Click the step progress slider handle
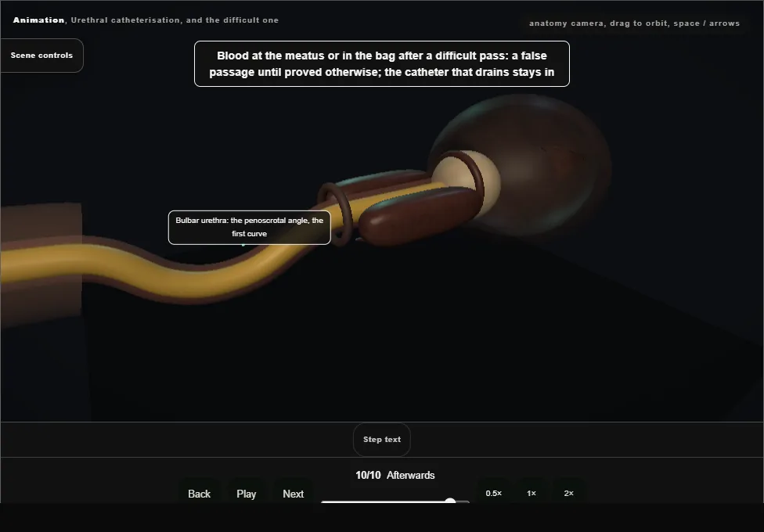Image resolution: width=764 pixels, height=532 pixels. [450, 501]
